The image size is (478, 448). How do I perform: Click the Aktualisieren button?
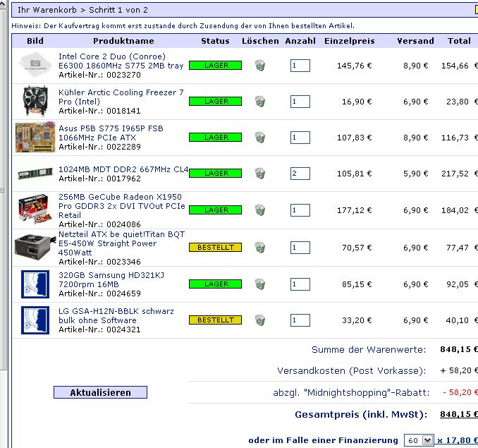click(x=100, y=392)
